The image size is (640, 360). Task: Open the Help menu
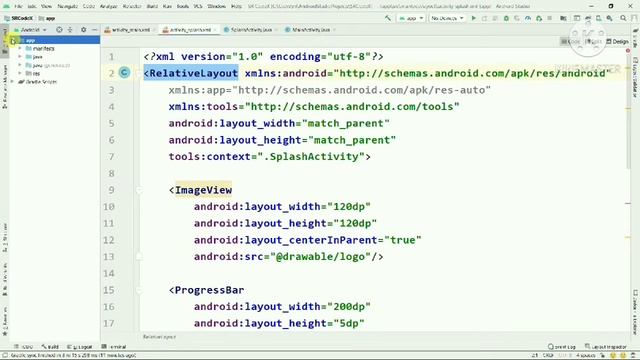[236, 7]
